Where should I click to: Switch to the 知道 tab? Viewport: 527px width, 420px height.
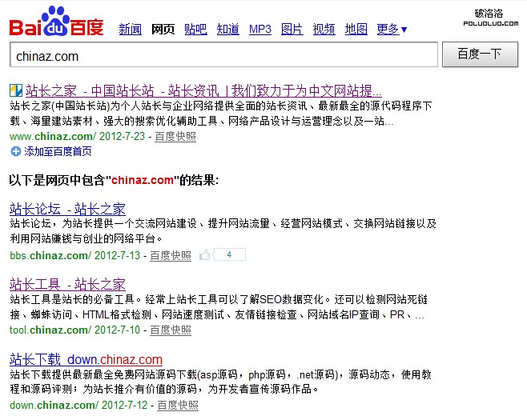[228, 30]
